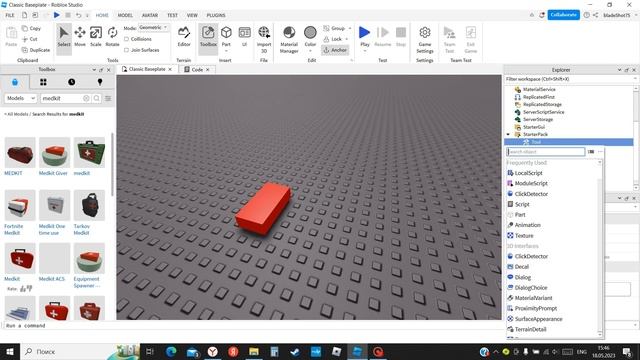Click the Duplicate button
Image resolution: width=640 pixels, height=360 pixels.
point(36,50)
